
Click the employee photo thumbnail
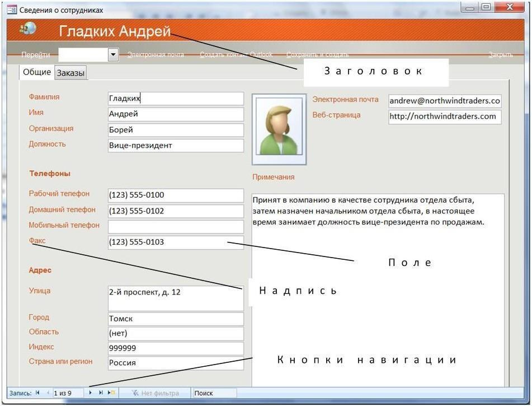[279, 129]
